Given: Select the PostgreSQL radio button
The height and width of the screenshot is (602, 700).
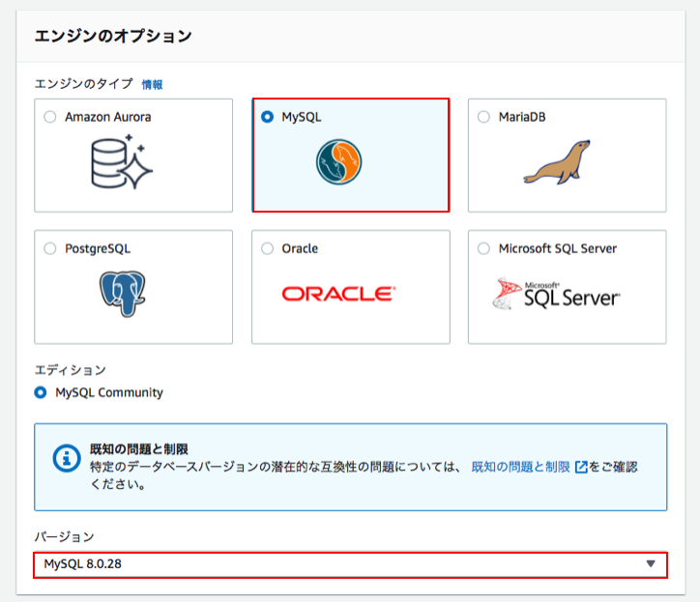Looking at the screenshot, I should point(50,248).
